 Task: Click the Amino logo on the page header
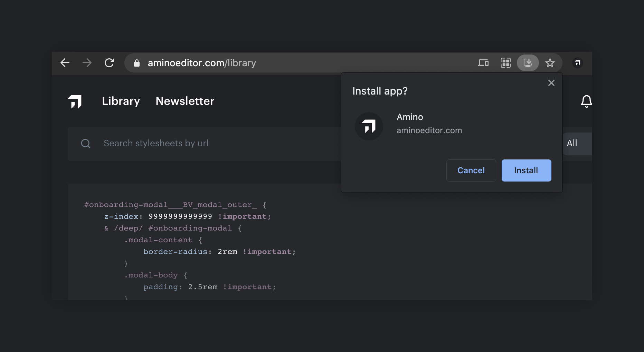pos(75,101)
